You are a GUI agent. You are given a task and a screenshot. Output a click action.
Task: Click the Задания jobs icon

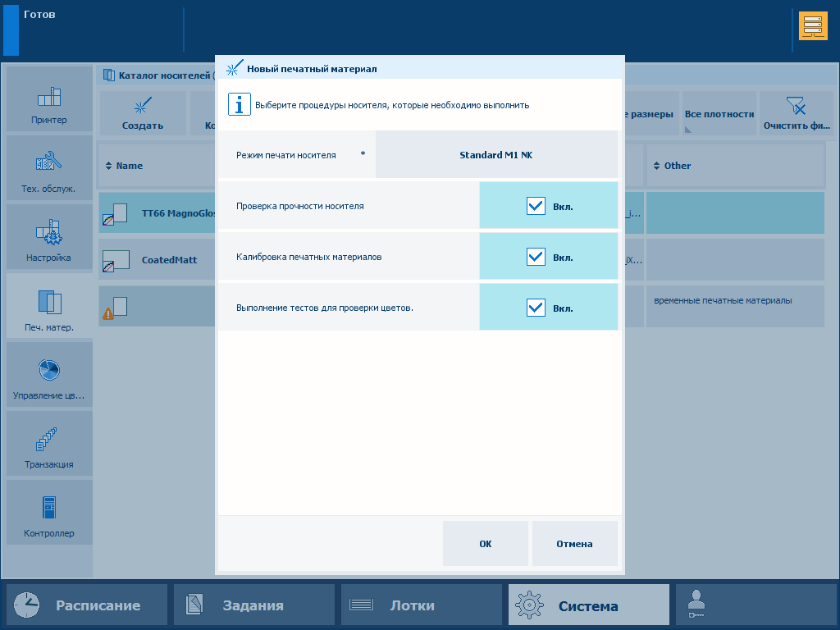tap(194, 605)
